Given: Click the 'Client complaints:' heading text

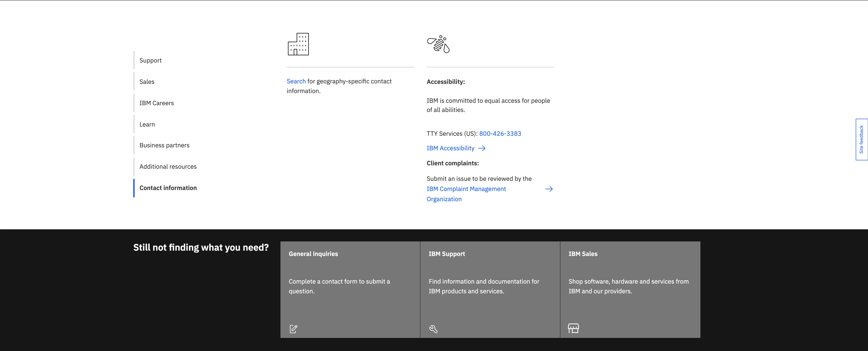Looking at the screenshot, I should click(x=453, y=163).
